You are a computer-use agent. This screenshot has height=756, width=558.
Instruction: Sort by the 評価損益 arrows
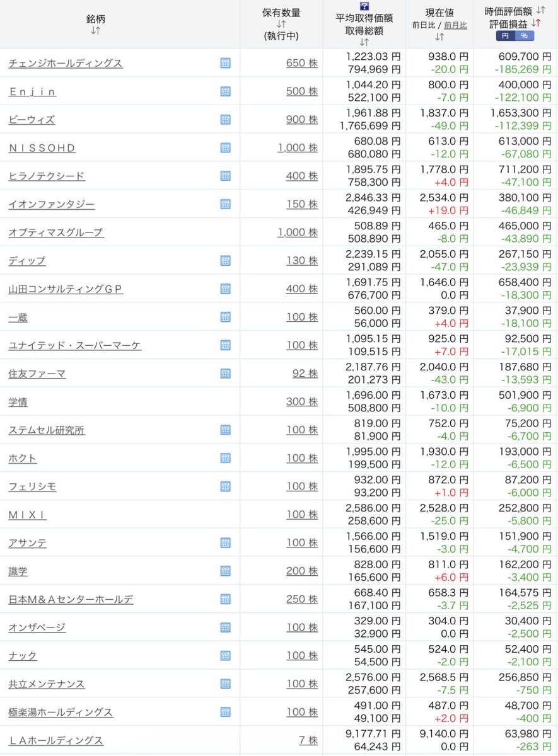[536, 23]
